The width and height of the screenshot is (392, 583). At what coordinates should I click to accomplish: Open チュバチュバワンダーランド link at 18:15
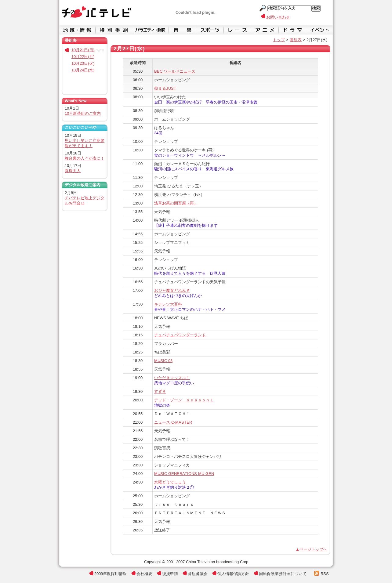tap(180, 335)
